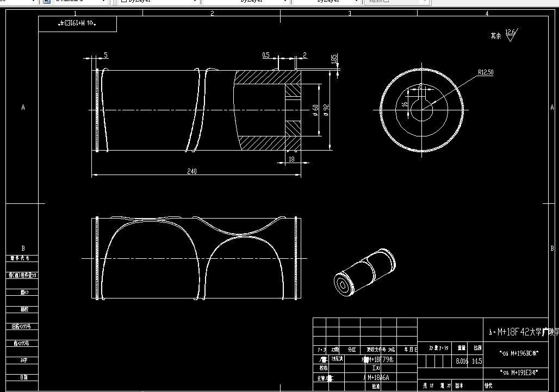Select the 12.6 roughness symbol
The image size is (559, 392).
(x=511, y=35)
